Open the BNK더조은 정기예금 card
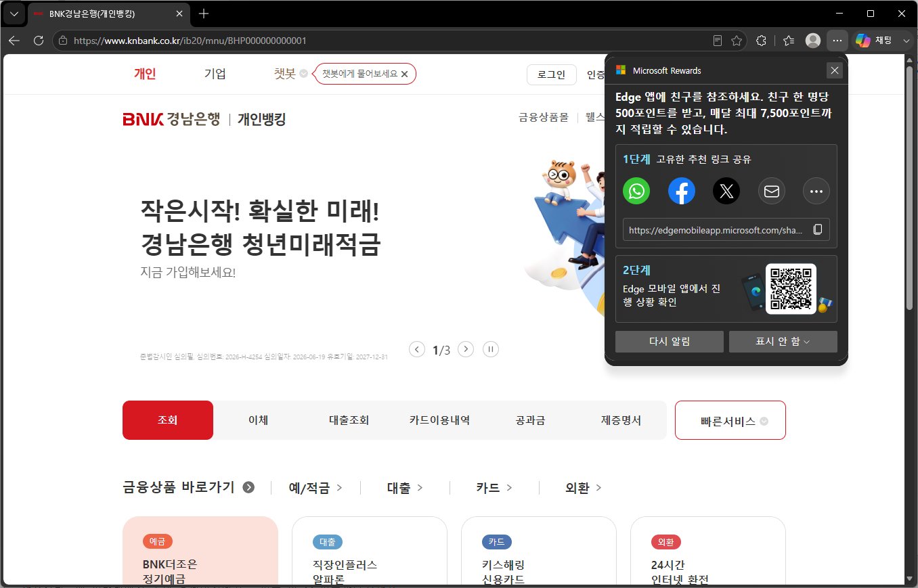The height and width of the screenshot is (588, 918). coord(200,551)
